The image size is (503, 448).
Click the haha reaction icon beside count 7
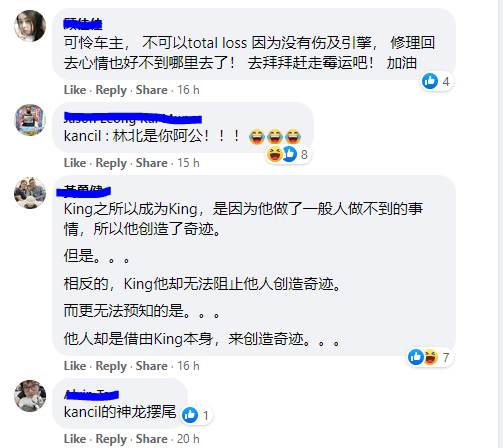pyautogui.click(x=430, y=357)
